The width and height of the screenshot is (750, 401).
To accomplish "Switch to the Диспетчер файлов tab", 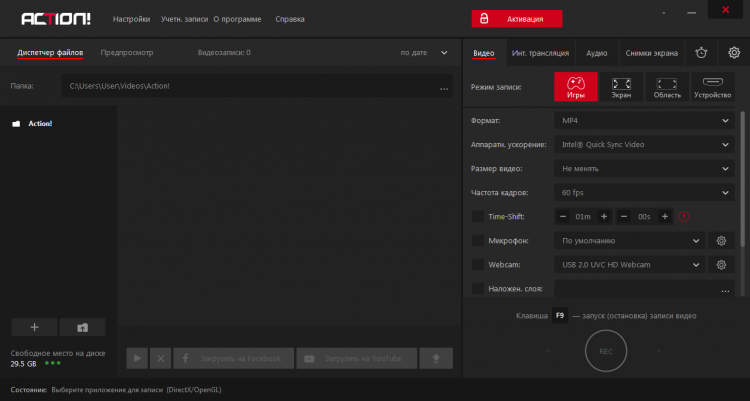I will tap(50, 53).
